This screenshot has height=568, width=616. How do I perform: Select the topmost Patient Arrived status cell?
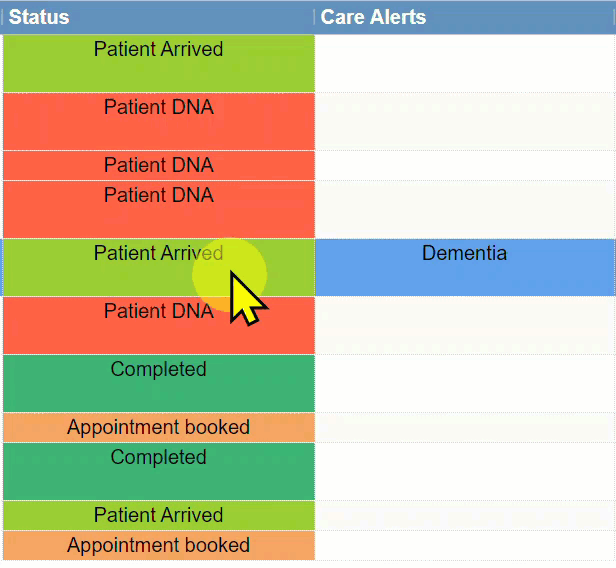click(158, 62)
